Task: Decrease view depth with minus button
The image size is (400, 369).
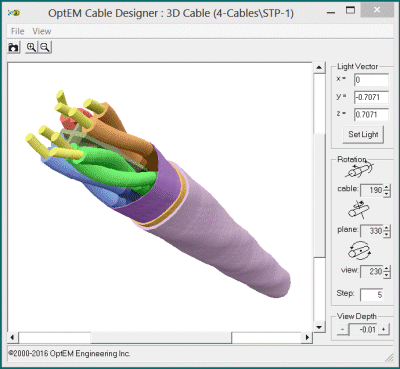Action: (x=342, y=330)
